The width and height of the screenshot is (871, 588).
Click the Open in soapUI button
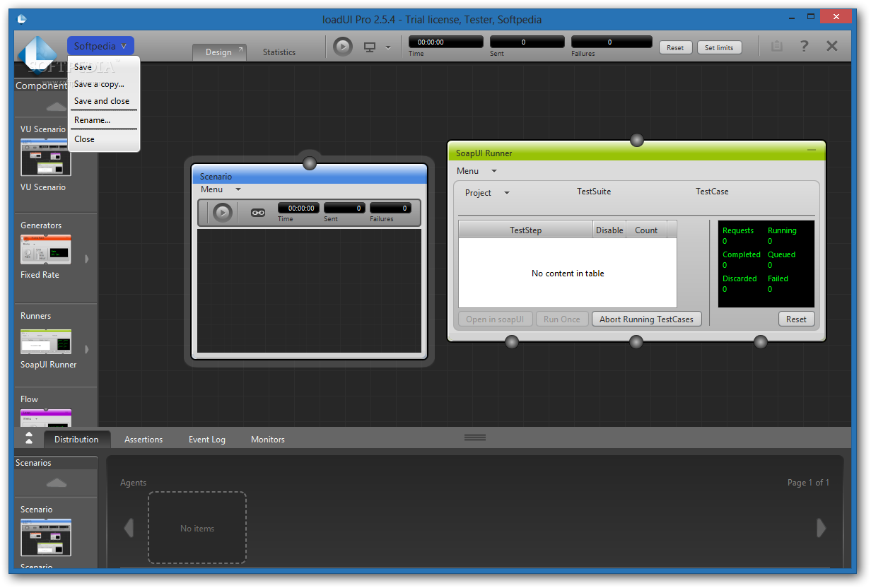[x=495, y=319]
